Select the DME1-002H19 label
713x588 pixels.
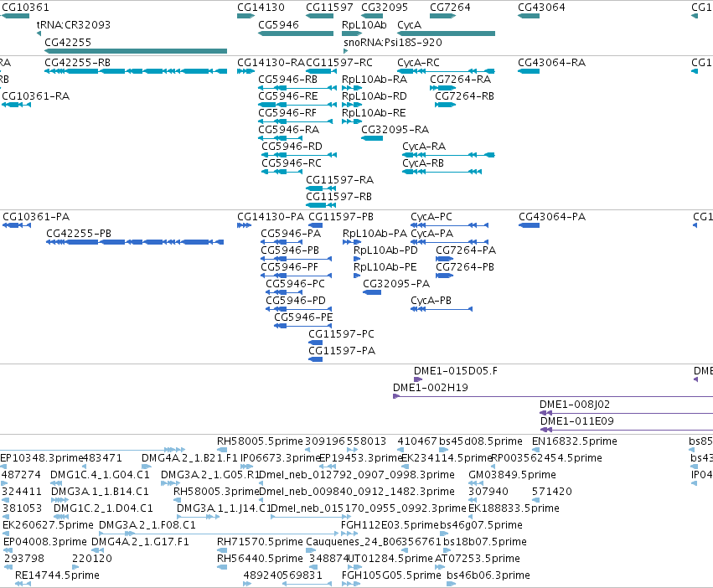click(x=431, y=389)
